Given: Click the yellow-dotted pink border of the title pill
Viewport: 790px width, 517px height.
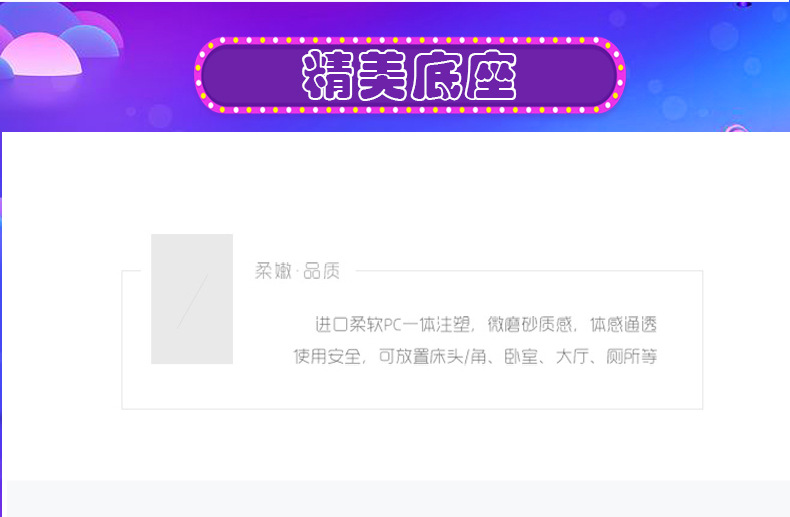Looking at the screenshot, I should (x=410, y=40).
